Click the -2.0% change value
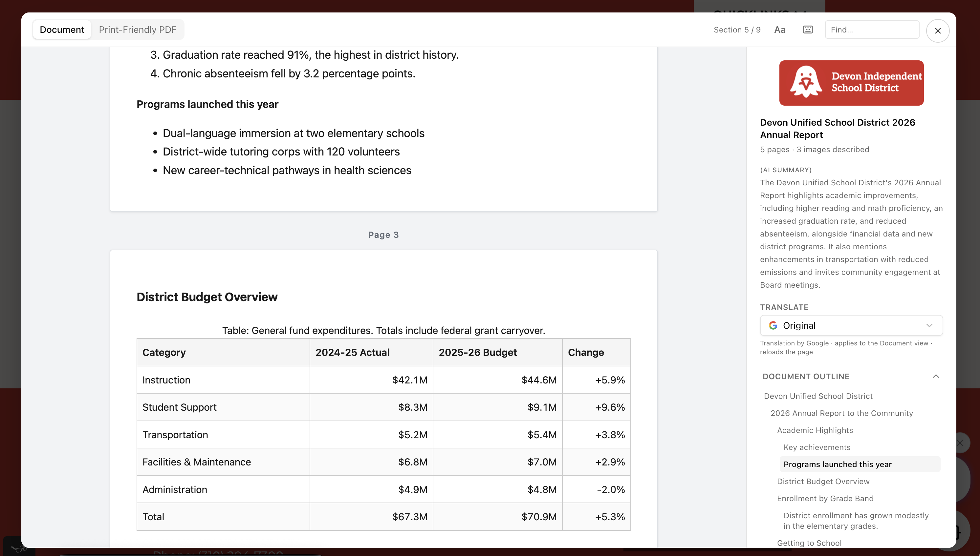The image size is (980, 556). point(611,489)
